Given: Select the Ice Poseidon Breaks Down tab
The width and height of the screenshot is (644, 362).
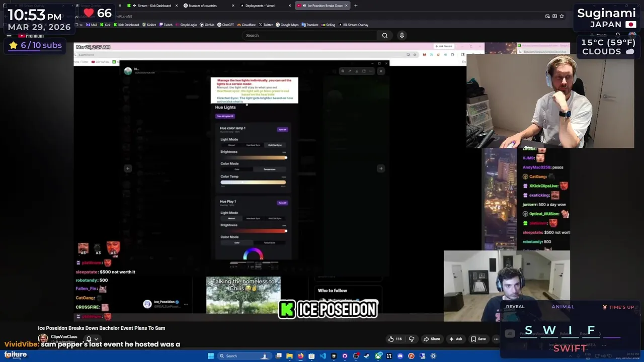Looking at the screenshot, I should (x=322, y=6).
